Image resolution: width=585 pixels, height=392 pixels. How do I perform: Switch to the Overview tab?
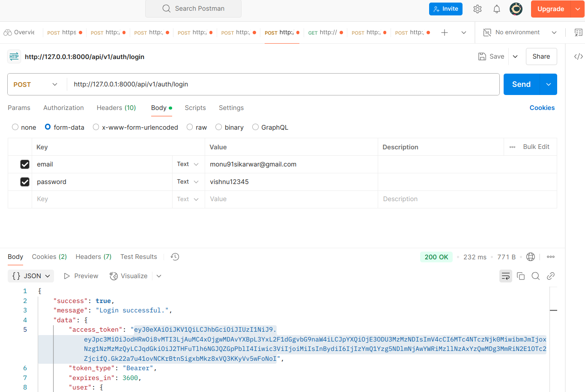19,33
